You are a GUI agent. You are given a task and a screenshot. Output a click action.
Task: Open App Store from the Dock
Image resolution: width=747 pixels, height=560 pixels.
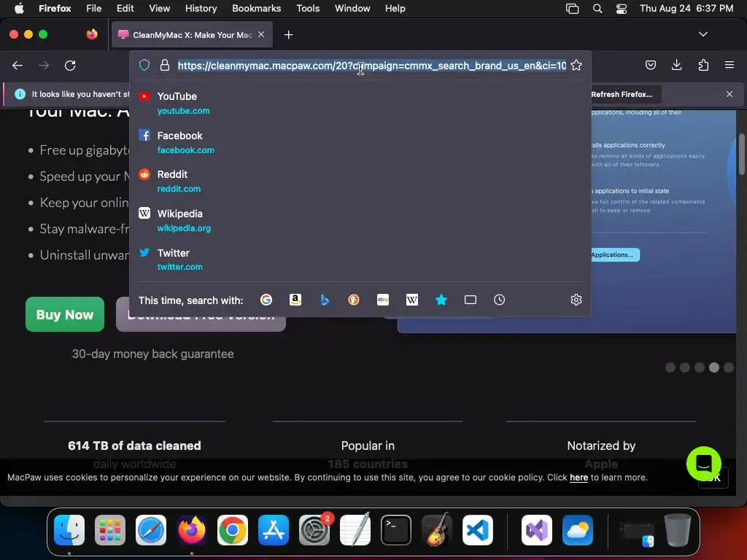coord(274,530)
